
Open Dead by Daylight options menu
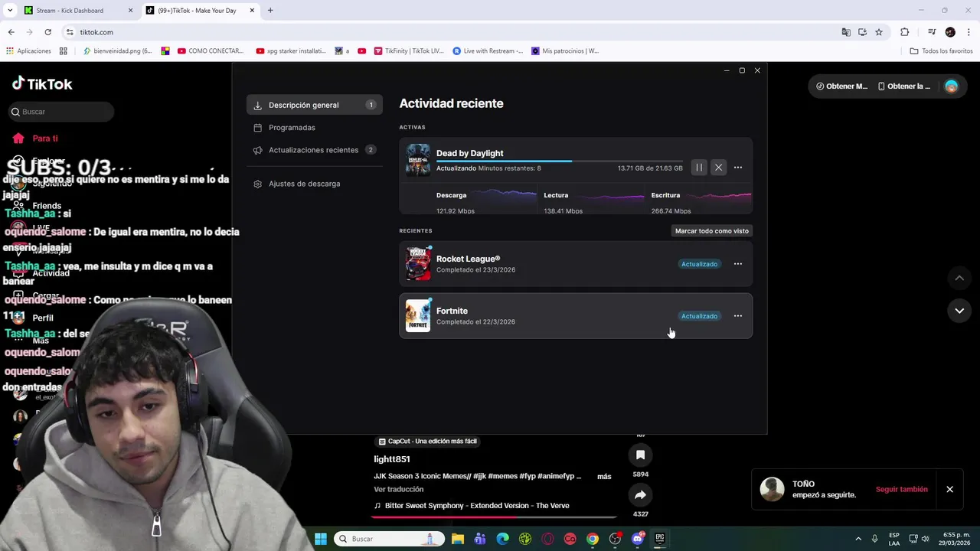738,168
